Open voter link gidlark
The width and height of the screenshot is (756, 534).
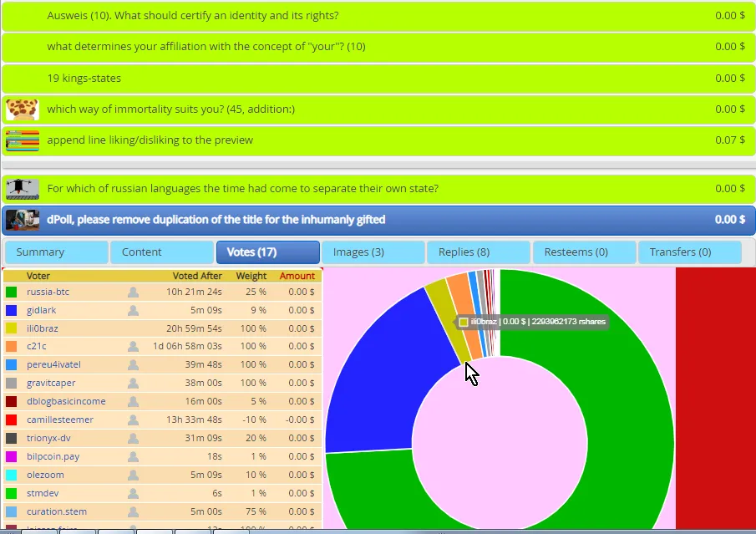point(41,310)
